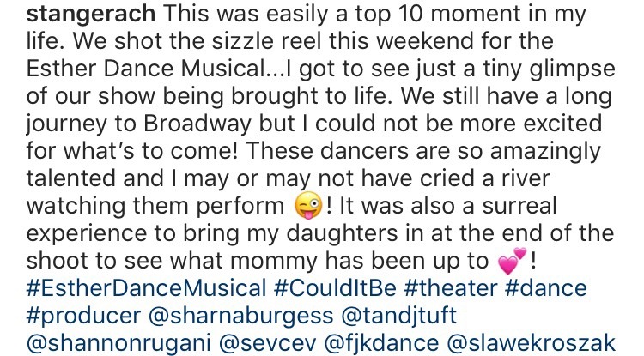Open @shannonrugani profile mention
644x356 pixels.
coord(118,344)
